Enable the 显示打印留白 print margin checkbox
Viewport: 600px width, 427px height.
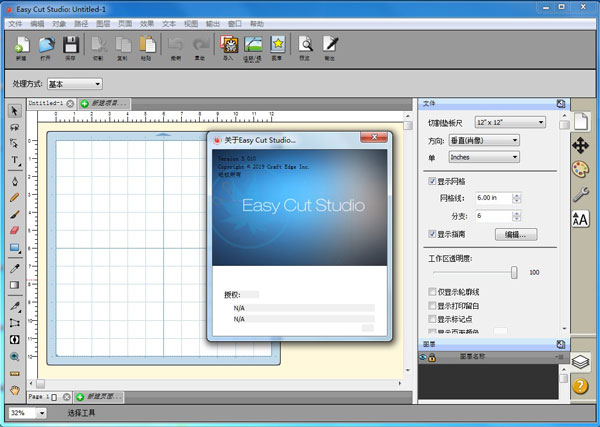432,306
